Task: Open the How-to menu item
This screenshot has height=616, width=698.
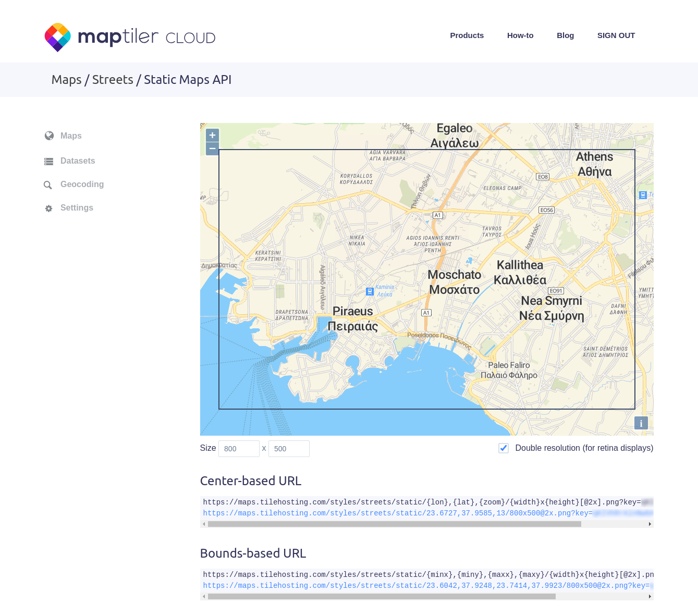Action: [x=520, y=35]
